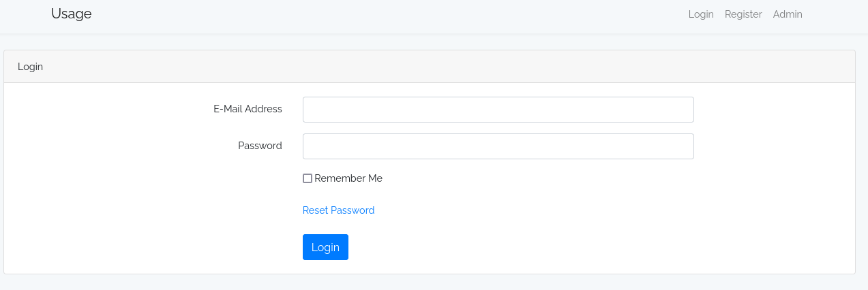Image resolution: width=868 pixels, height=290 pixels.
Task: Click the Password field label
Action: [x=260, y=146]
